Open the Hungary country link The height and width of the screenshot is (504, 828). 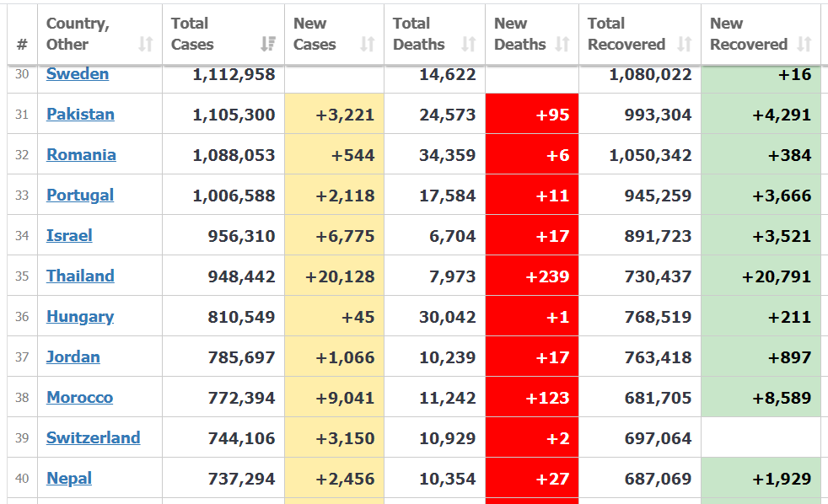pyautogui.click(x=80, y=317)
